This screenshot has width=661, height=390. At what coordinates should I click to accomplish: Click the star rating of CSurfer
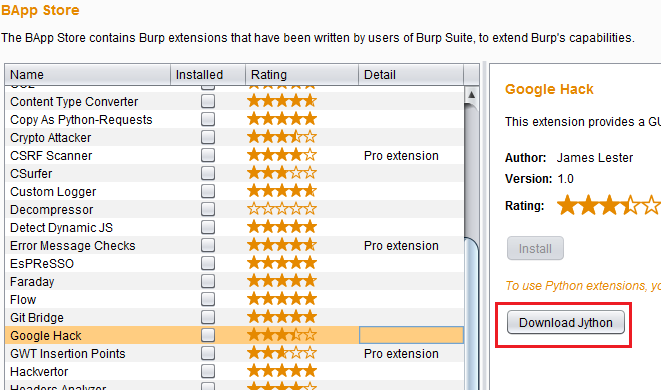282,173
